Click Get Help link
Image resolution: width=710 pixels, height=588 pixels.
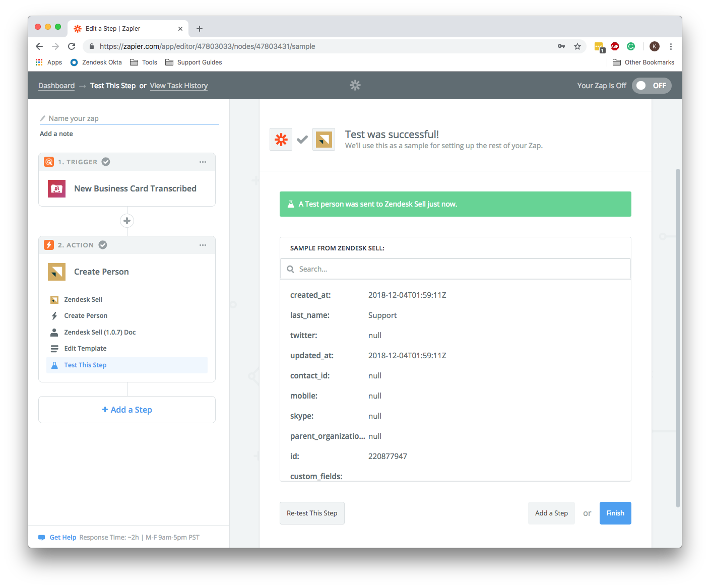[x=63, y=538]
